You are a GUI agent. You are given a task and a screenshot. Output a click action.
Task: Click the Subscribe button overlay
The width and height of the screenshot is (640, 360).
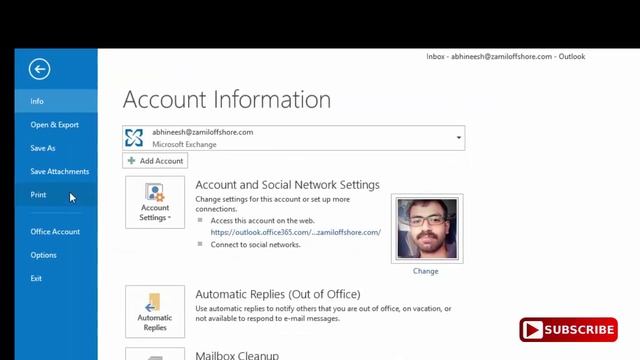[x=568, y=330]
